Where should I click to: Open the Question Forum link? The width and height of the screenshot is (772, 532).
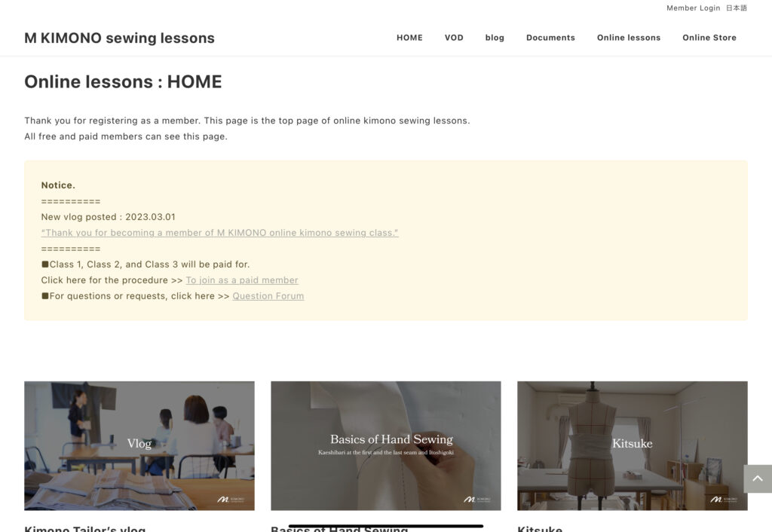click(x=268, y=296)
